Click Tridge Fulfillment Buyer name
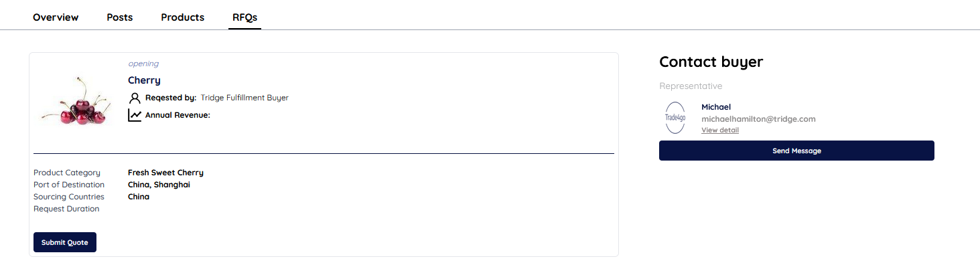Viewport: 980px width, 273px height. tap(244, 98)
